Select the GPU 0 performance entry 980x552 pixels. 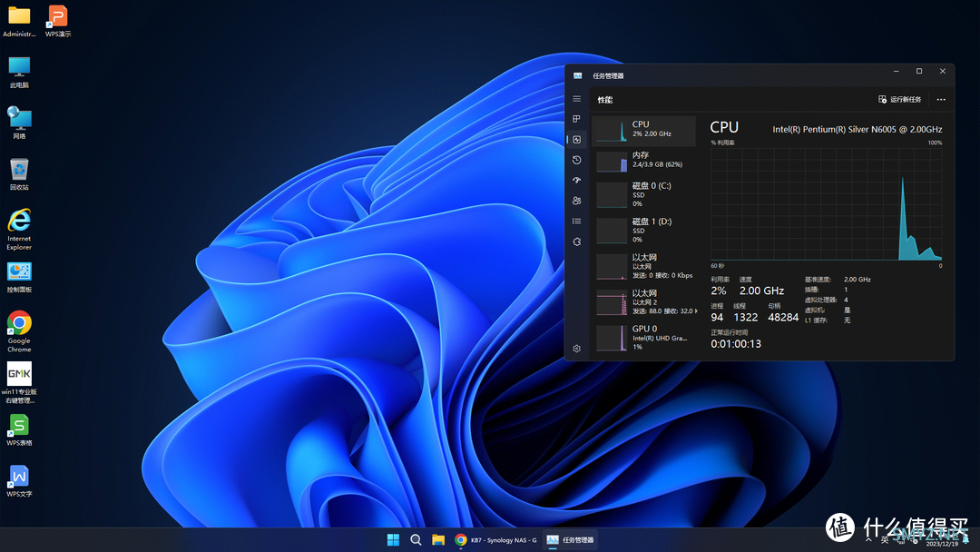coord(643,337)
